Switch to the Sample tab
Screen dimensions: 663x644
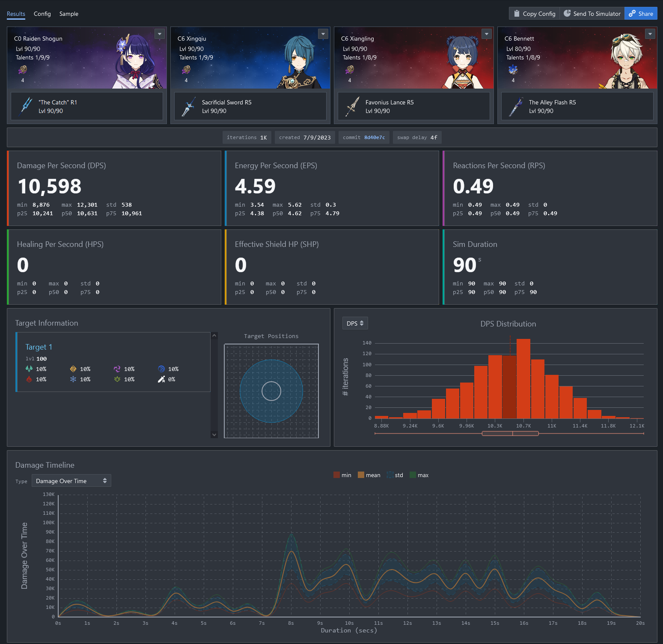click(x=68, y=14)
